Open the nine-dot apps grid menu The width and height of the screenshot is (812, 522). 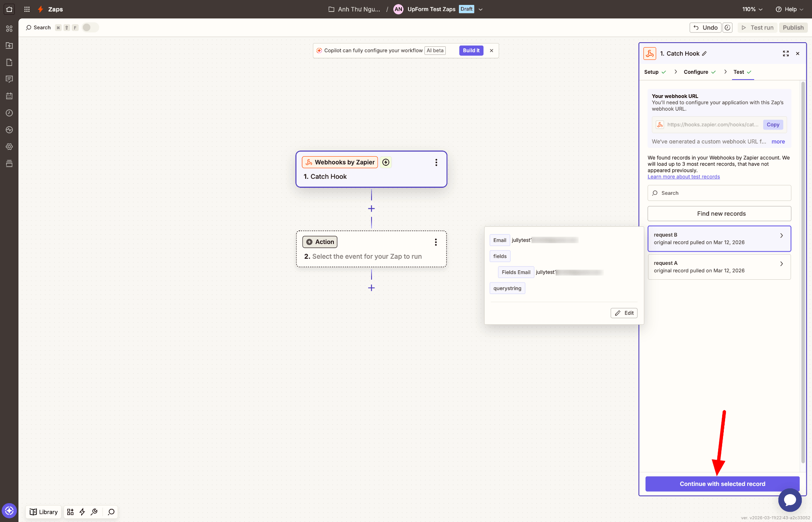pyautogui.click(x=27, y=9)
